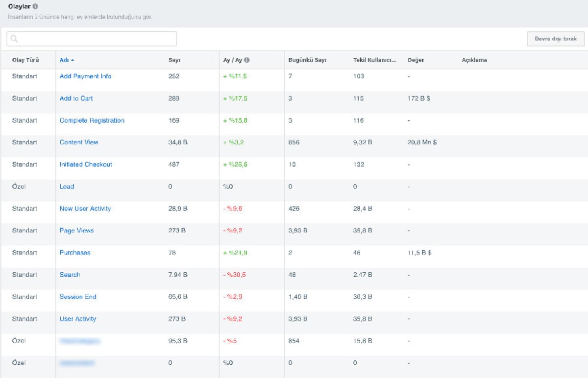Click the 65,6 B count for Session End
Image resolution: width=588 pixels, height=378 pixels.
pyautogui.click(x=177, y=297)
